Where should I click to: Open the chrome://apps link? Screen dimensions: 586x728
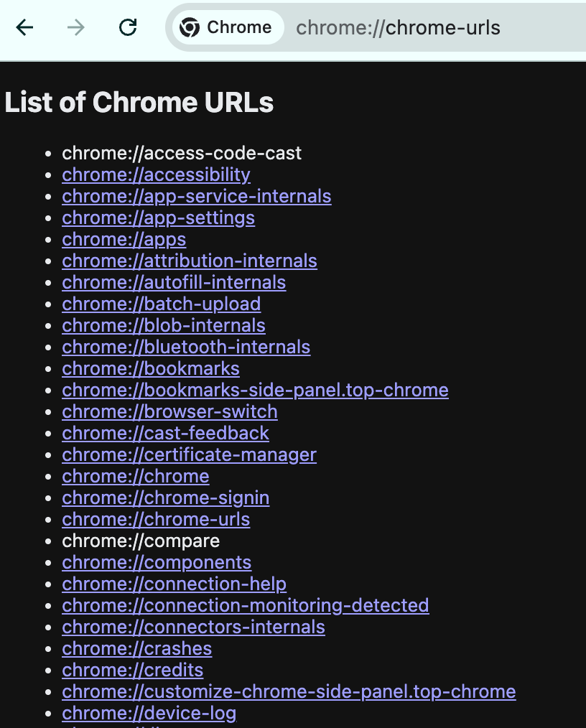(x=124, y=240)
